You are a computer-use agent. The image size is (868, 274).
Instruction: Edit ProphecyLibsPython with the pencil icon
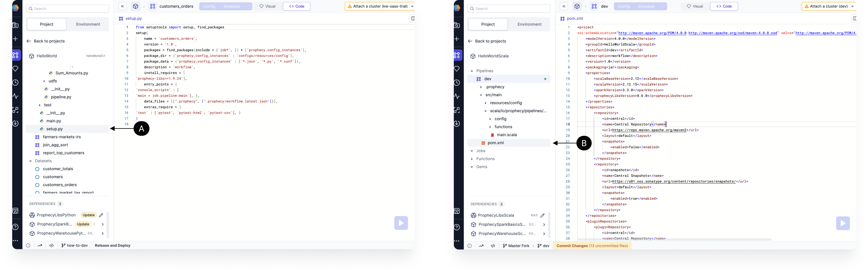[101, 215]
